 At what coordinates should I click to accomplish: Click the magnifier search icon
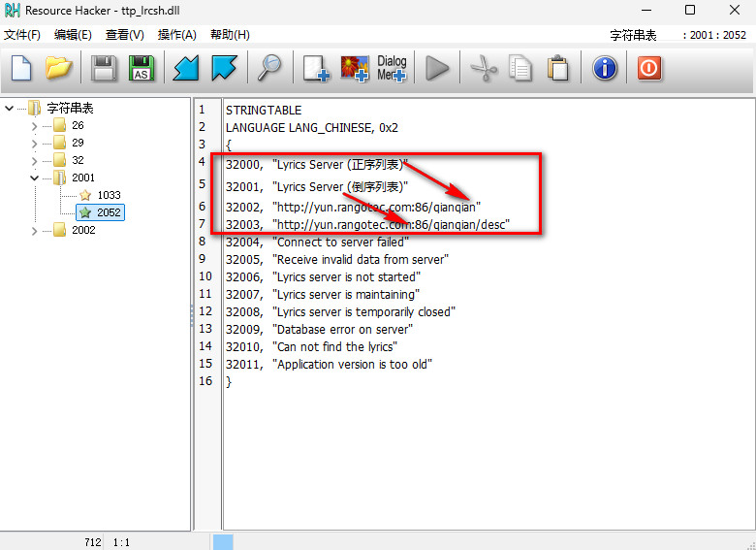click(x=268, y=68)
